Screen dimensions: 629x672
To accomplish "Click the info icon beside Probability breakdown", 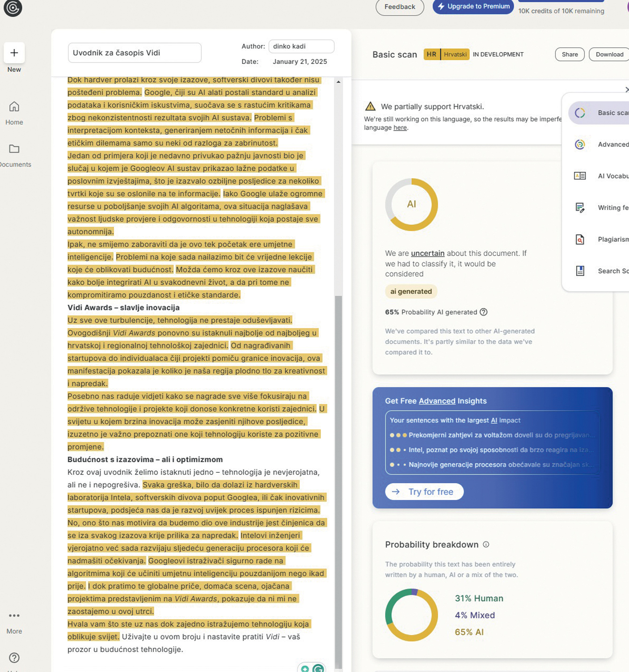I will coord(486,545).
